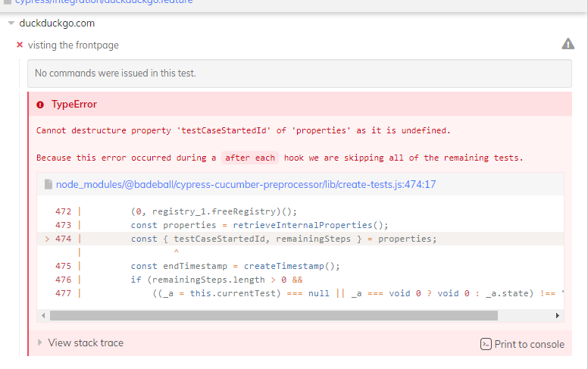Image resolution: width=588 pixels, height=369 pixels.
Task: Click the failed test red X icon
Action: click(x=20, y=45)
